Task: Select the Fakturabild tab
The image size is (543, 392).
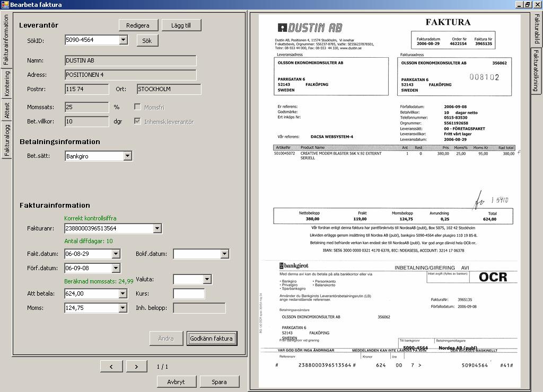Action: [536, 29]
